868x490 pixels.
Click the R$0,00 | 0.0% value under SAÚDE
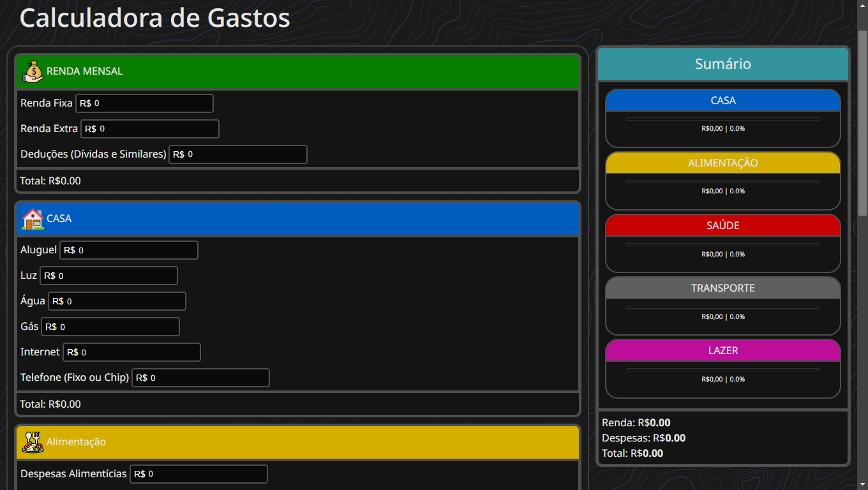tap(723, 254)
